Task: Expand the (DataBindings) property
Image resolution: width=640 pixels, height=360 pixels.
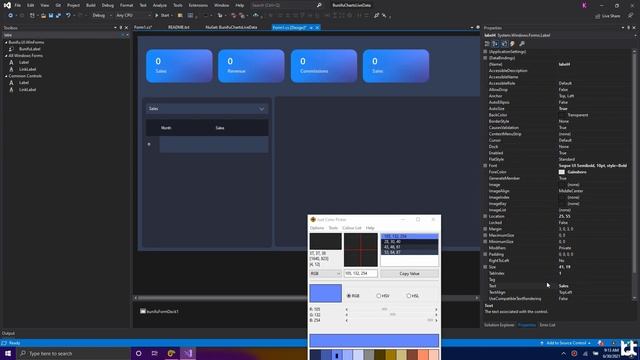Action: tap(485, 58)
